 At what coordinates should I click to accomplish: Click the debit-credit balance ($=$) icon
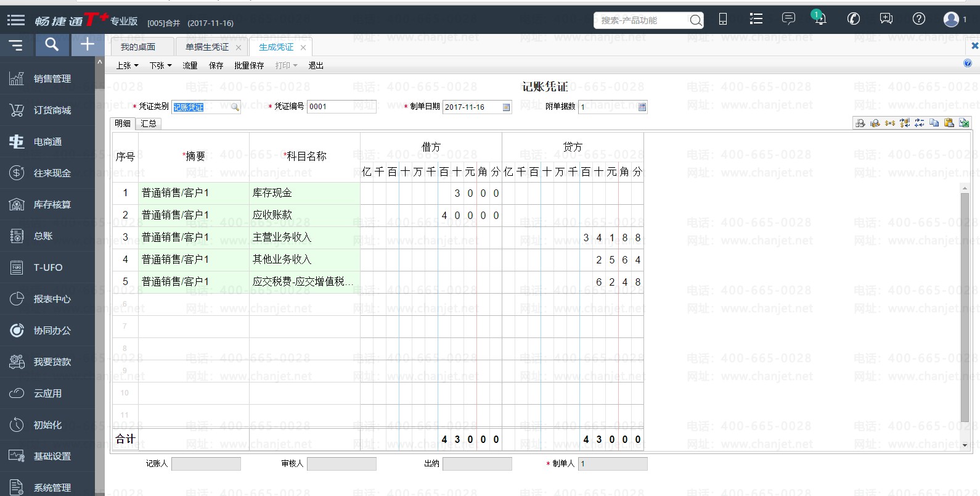point(889,123)
